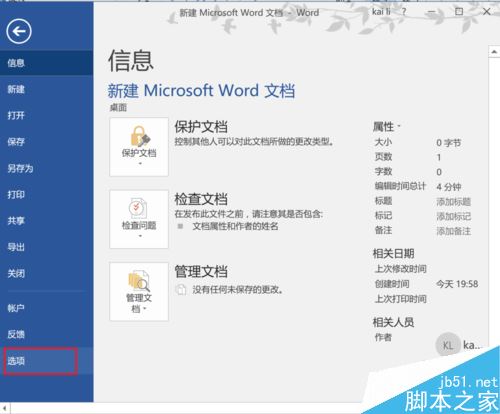Select 关闭 to close the document

coord(47,274)
